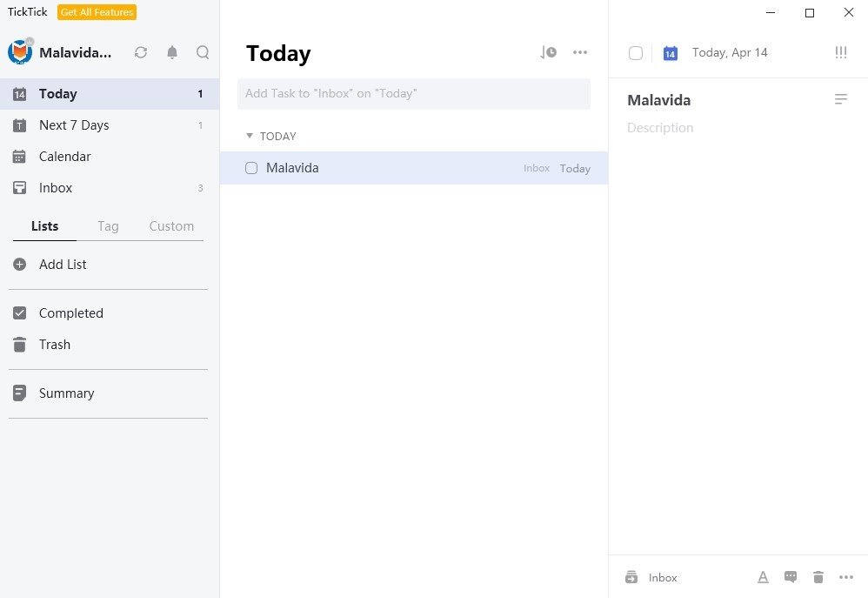Open Today view more options menu

point(580,53)
